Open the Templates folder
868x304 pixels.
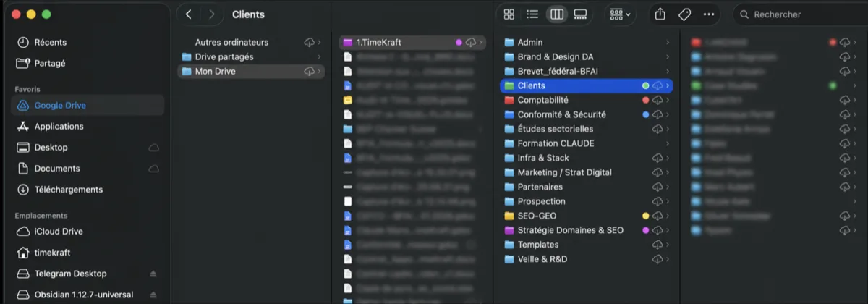(587, 245)
